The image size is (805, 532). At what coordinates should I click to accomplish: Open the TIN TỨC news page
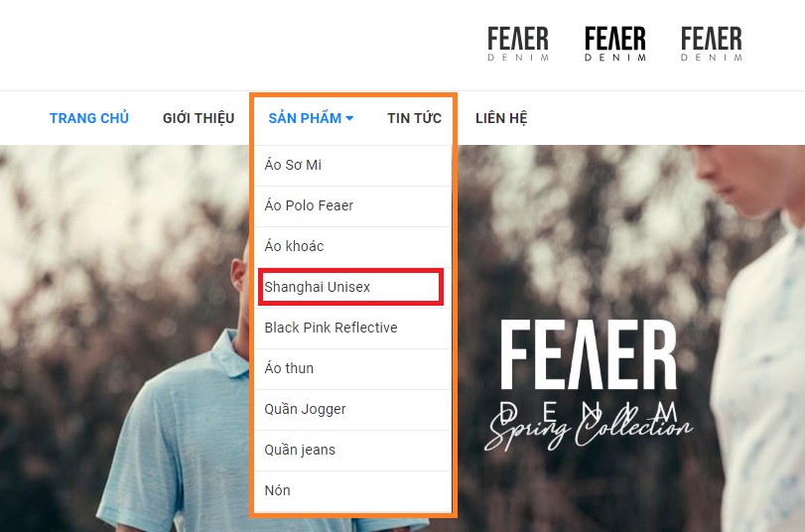tap(414, 118)
